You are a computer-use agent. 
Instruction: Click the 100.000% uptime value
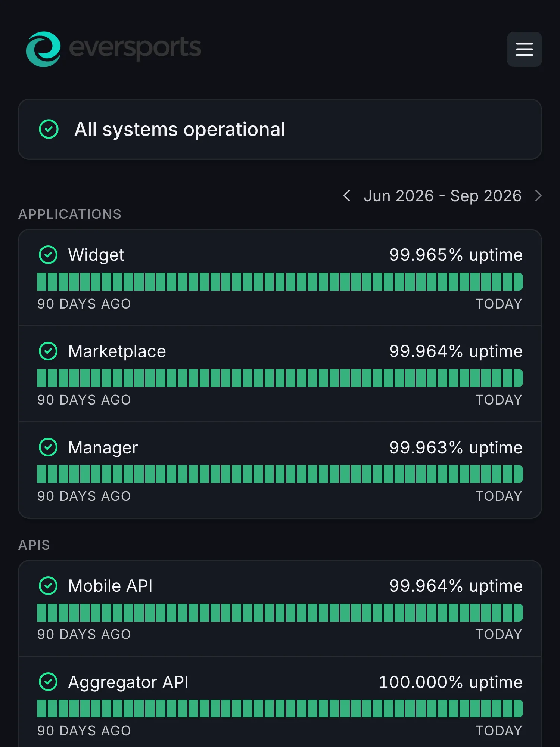click(x=451, y=682)
